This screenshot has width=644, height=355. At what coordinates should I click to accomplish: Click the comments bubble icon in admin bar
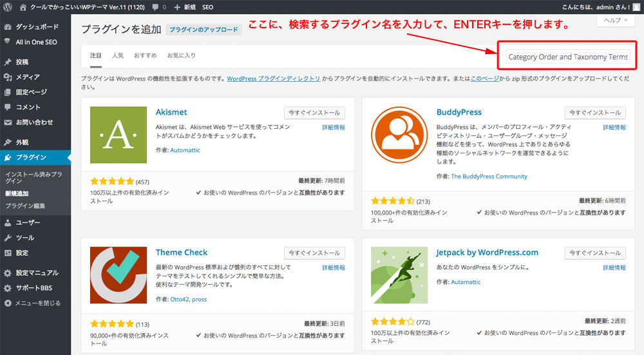coord(155,7)
